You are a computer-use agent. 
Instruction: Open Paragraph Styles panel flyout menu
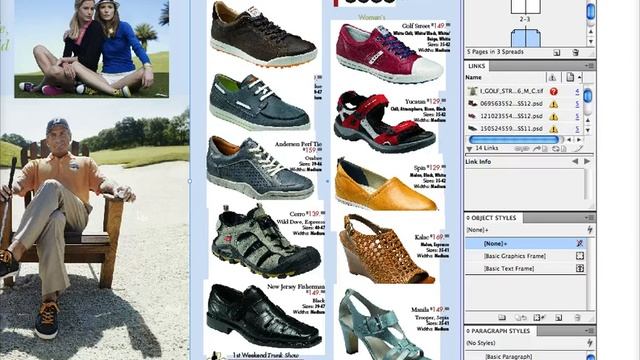(589, 331)
